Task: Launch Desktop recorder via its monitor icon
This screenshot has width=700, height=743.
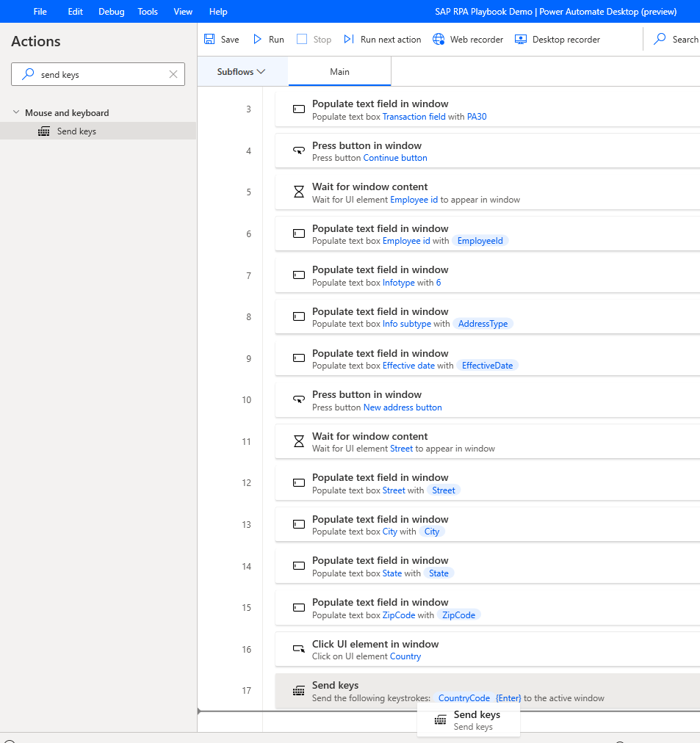Action: point(520,40)
